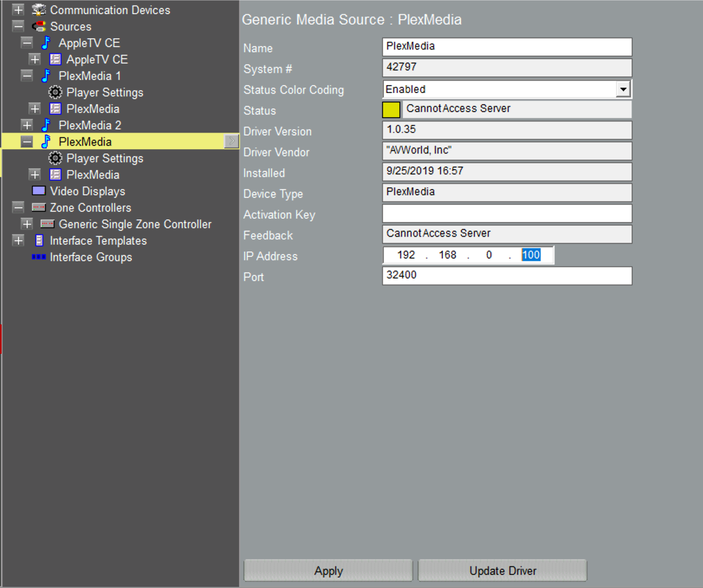Click the PlexMedia 1 music note icon
Viewport: 703px width, 588px height.
(x=46, y=76)
